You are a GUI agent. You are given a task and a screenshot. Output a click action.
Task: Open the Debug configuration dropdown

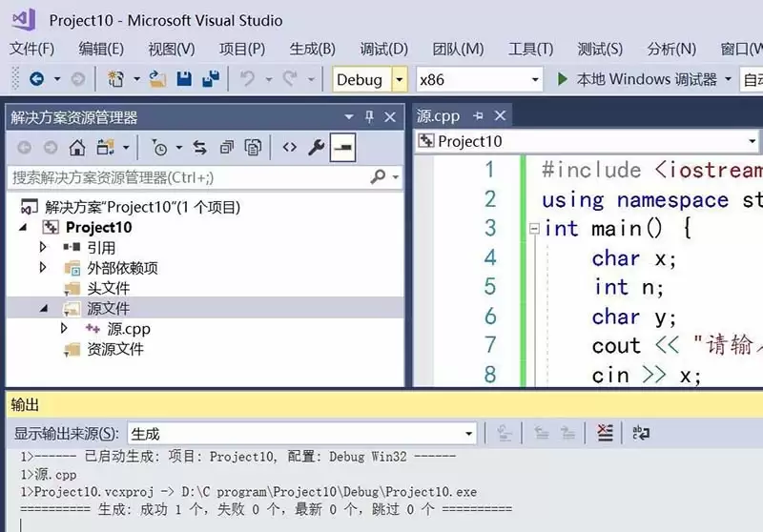[x=400, y=79]
